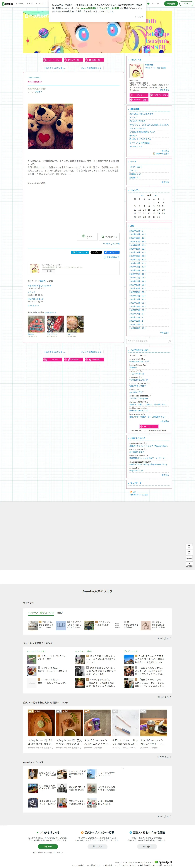Click the Ameba logo in the header
The height and width of the screenshot is (868, 195).
7,3
